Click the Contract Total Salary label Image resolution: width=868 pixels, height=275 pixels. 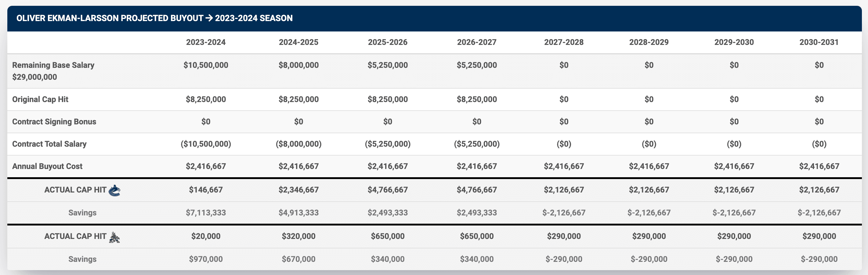pyautogui.click(x=49, y=144)
